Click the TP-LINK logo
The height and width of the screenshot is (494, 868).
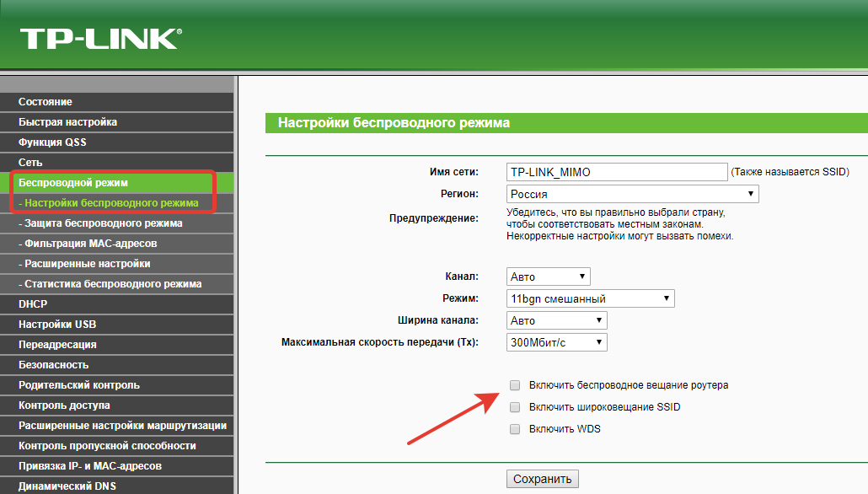(100, 38)
